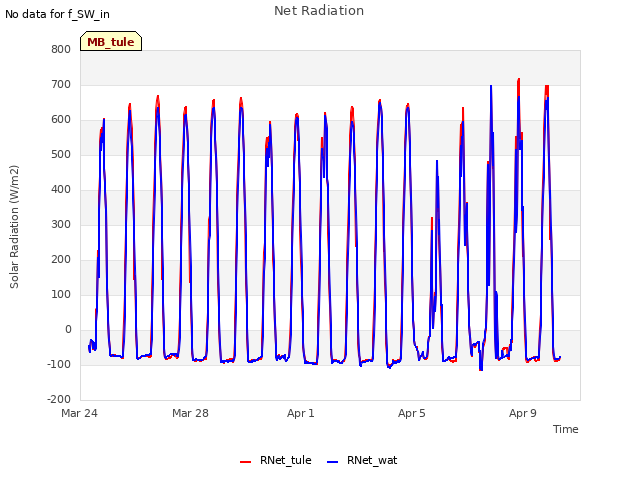This screenshot has height=480, width=640.
Task: Click the highest red peak near Apr 9
Action: pyautogui.click(x=519, y=80)
